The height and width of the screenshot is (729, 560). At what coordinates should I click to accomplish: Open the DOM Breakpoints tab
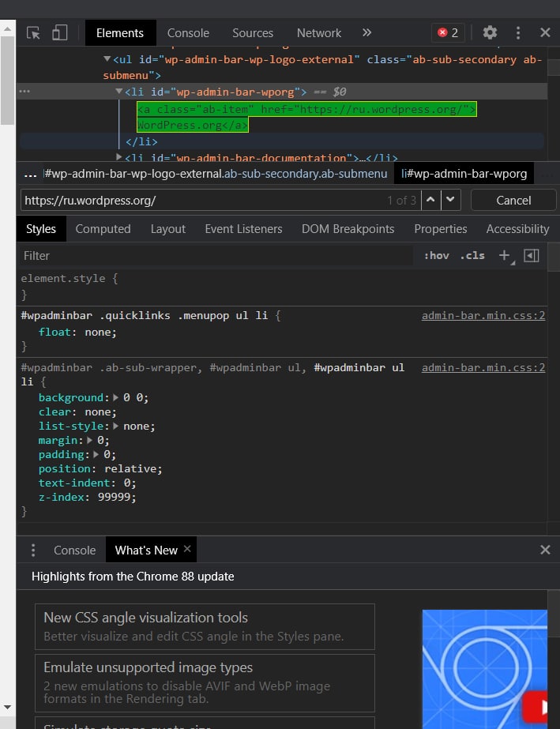tap(348, 229)
